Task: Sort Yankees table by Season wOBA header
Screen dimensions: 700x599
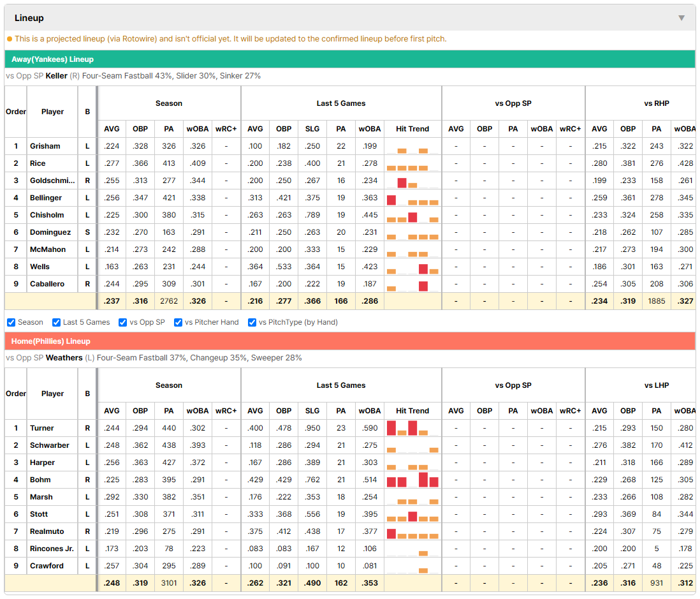Action: pyautogui.click(x=198, y=129)
